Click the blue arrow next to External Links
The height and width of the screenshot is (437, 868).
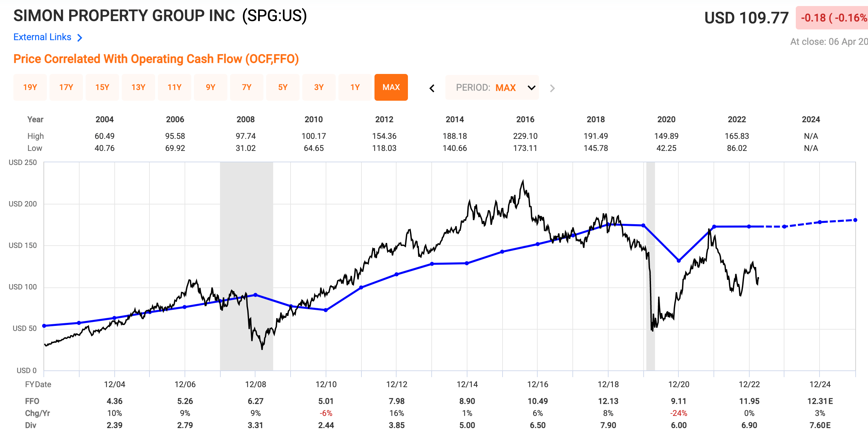point(80,37)
